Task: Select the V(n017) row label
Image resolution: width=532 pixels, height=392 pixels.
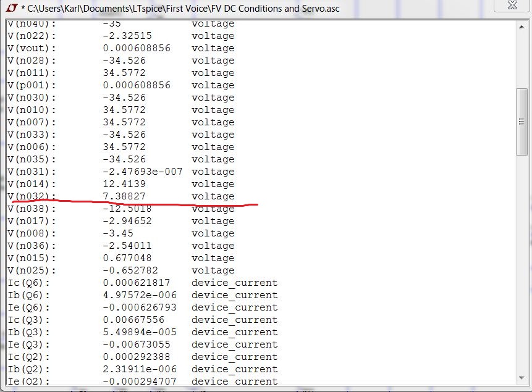Action: [x=32, y=221]
